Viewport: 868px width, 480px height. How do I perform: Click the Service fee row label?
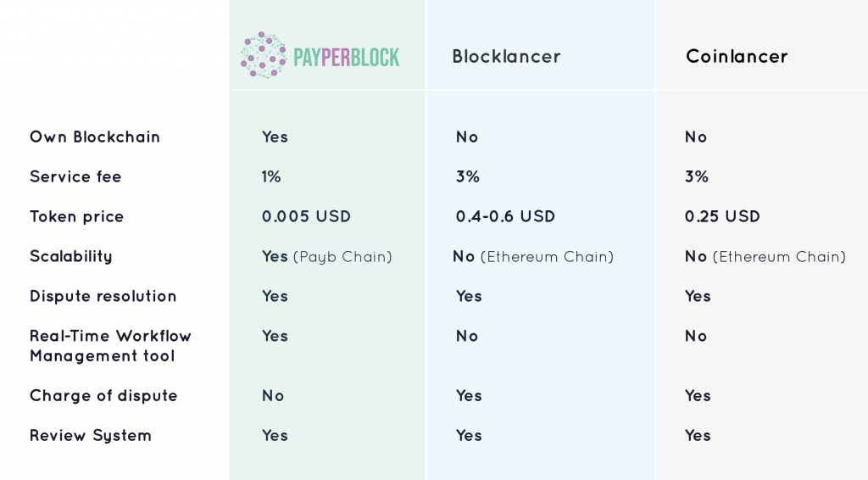75,176
